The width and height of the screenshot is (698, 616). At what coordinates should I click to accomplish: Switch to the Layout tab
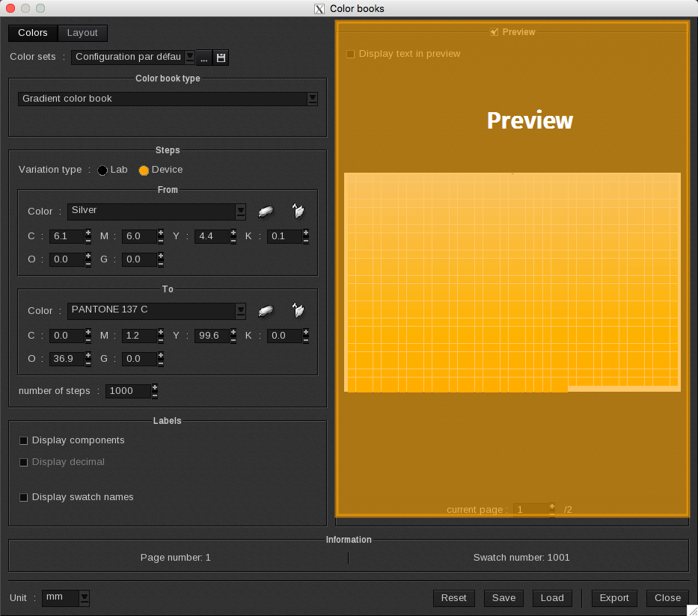(82, 33)
